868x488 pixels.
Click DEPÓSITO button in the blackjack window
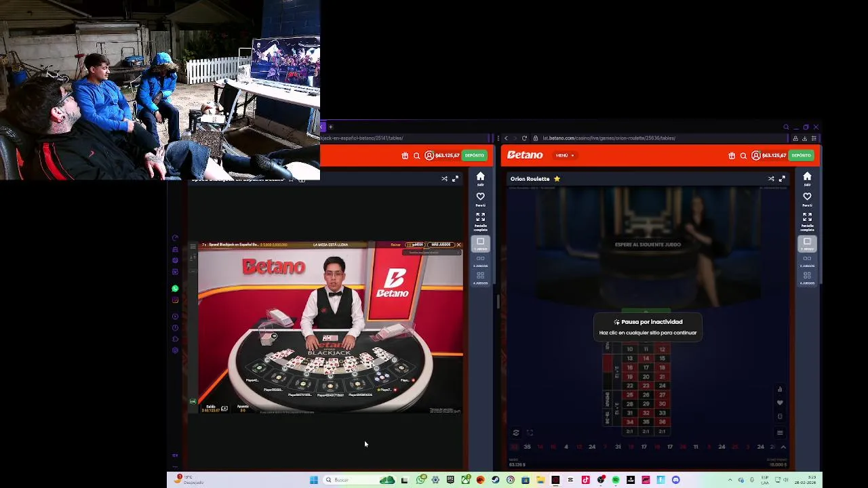click(474, 155)
